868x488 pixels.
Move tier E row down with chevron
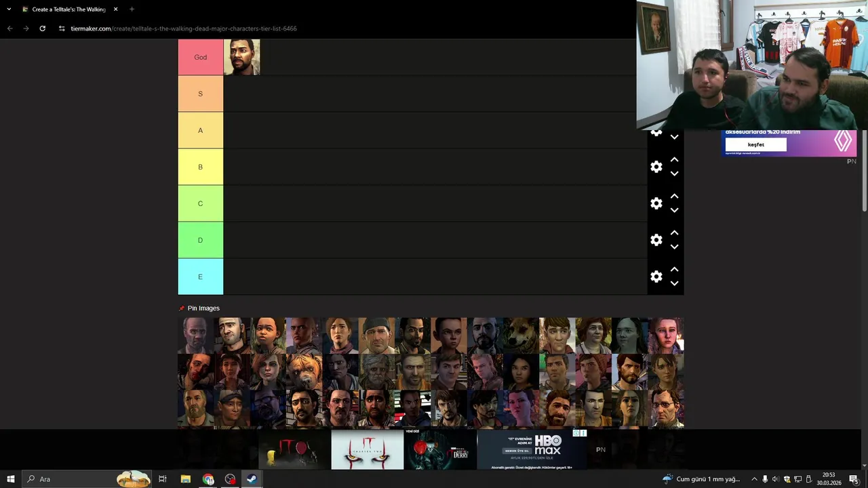click(x=674, y=283)
